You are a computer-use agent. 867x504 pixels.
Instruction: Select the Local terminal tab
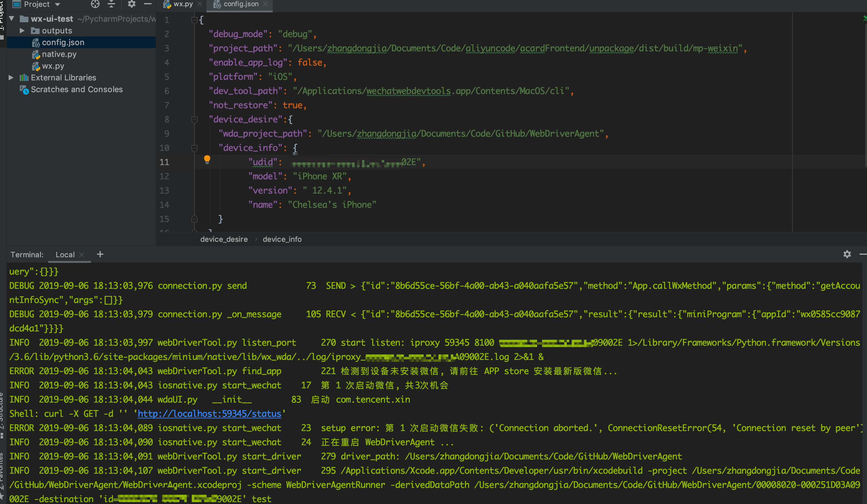(x=65, y=255)
